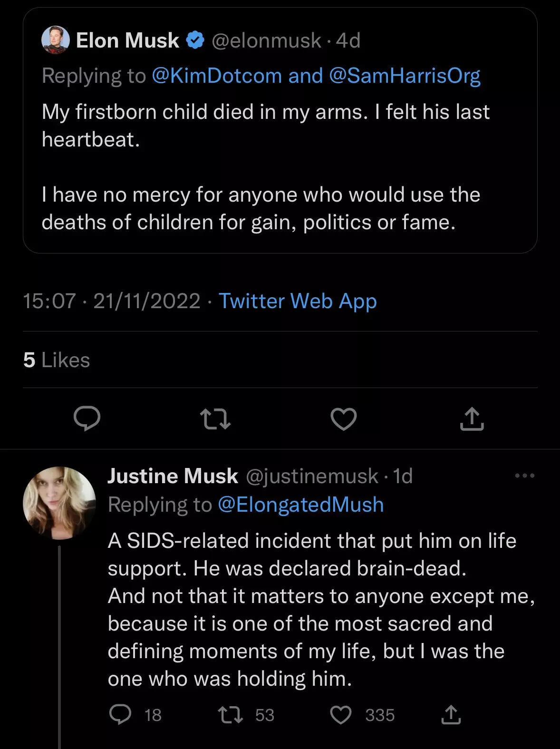
Task: Like Justine Musk's reply
Action: coord(341,715)
